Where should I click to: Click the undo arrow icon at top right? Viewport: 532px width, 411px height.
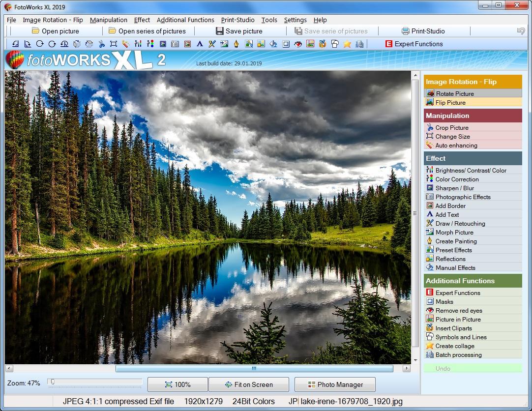tap(521, 31)
